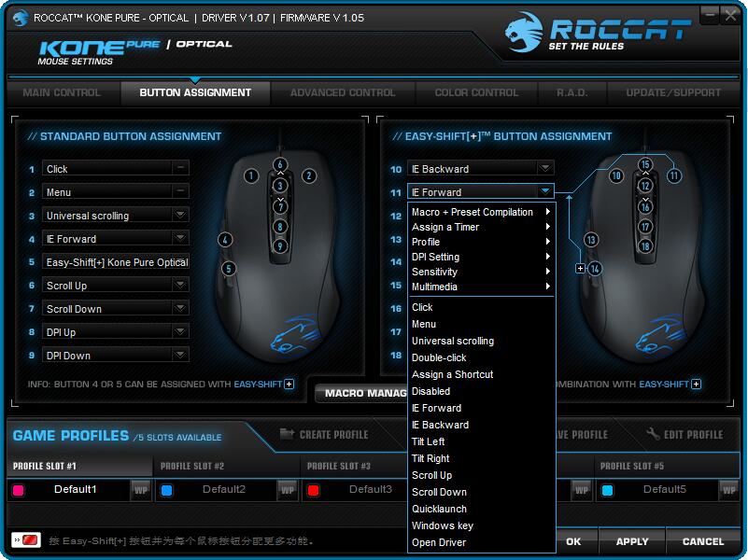Open the Update/Support tab

coord(673,92)
